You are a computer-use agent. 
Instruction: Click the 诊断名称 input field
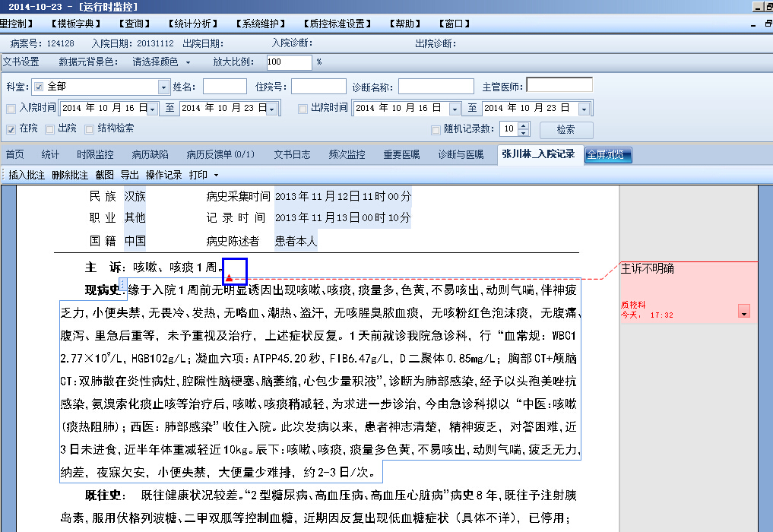point(436,87)
